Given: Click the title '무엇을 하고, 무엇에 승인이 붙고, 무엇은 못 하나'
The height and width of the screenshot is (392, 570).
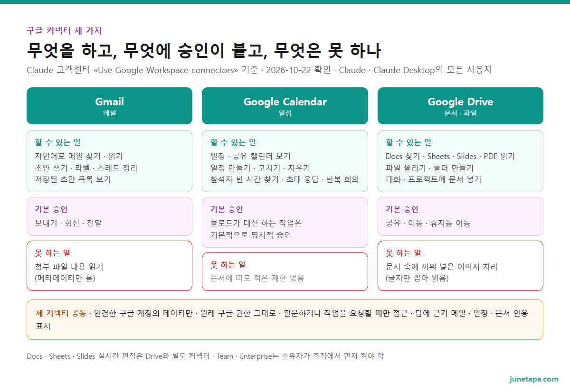Looking at the screenshot, I should point(204,50).
